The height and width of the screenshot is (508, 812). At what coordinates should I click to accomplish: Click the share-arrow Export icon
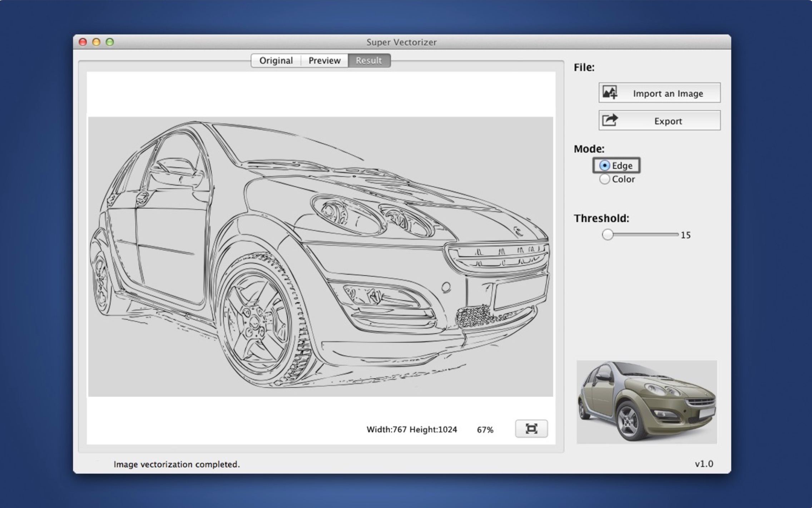[x=610, y=120]
